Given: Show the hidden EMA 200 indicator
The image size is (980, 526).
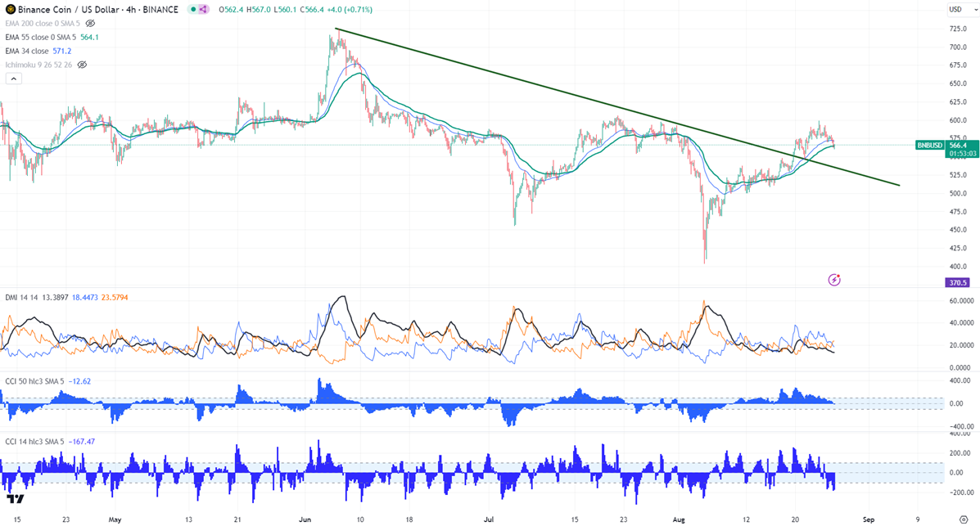Looking at the screenshot, I should 90,23.
